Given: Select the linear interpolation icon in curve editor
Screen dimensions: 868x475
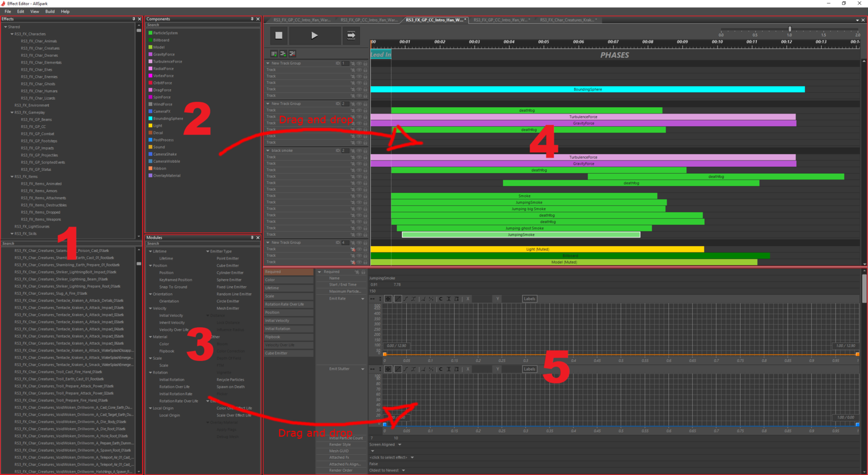Looking at the screenshot, I should pyautogui.click(x=398, y=298).
